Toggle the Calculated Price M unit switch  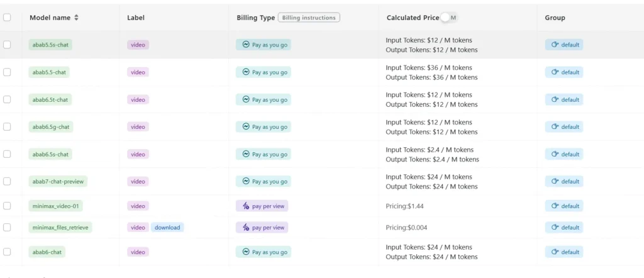449,18
